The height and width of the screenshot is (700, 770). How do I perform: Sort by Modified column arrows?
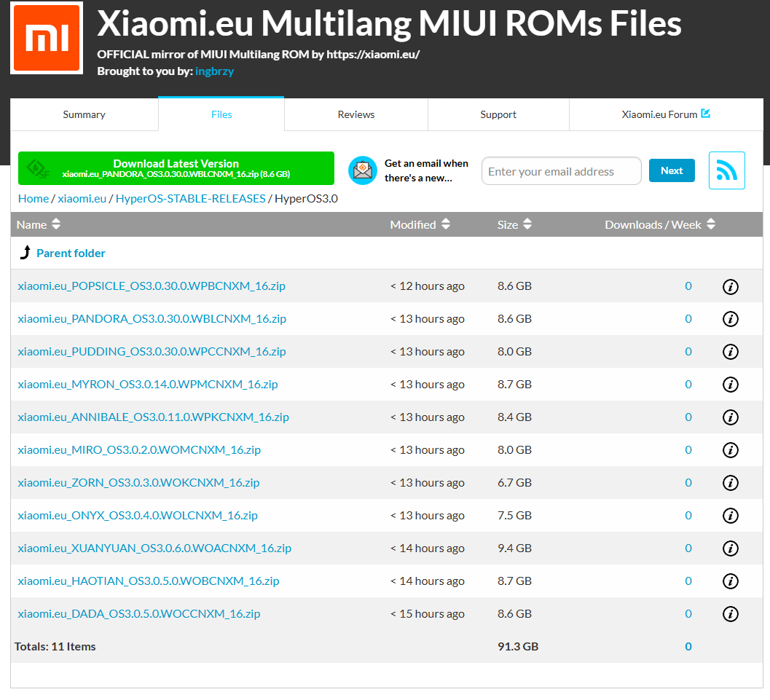[x=446, y=224]
